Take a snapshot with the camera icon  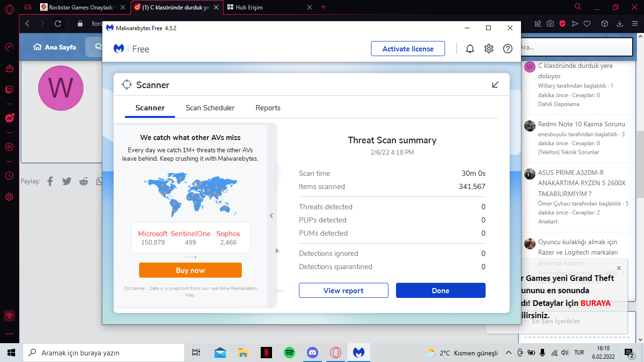coord(550,24)
